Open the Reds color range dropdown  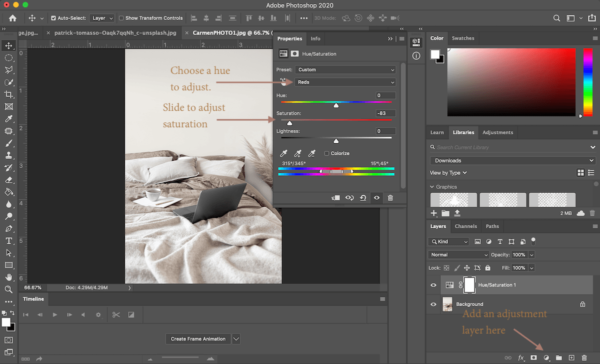click(x=345, y=82)
